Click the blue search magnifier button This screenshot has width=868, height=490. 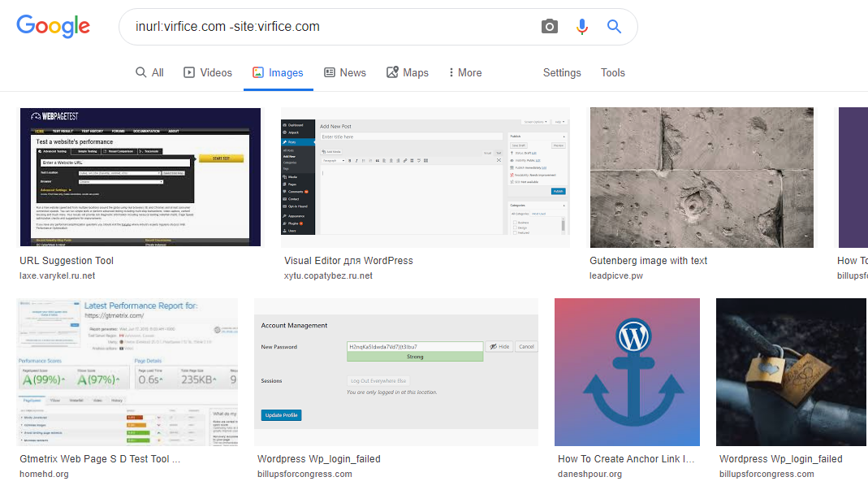[x=614, y=26]
